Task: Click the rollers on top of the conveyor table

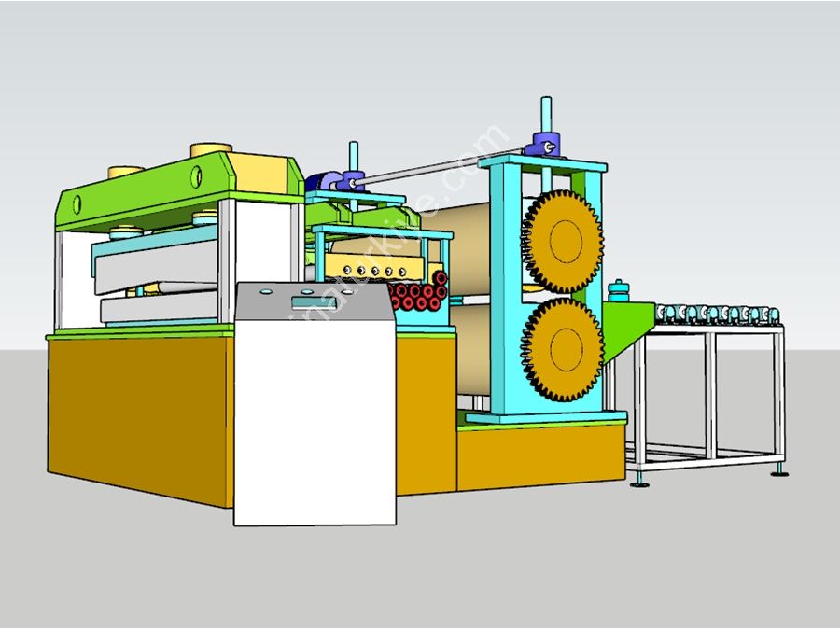Action: [717, 315]
